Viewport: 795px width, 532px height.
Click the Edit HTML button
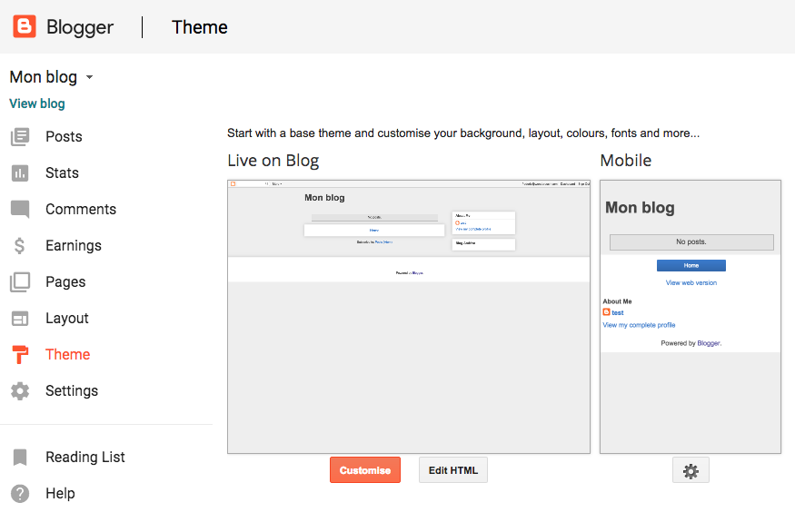pos(453,470)
